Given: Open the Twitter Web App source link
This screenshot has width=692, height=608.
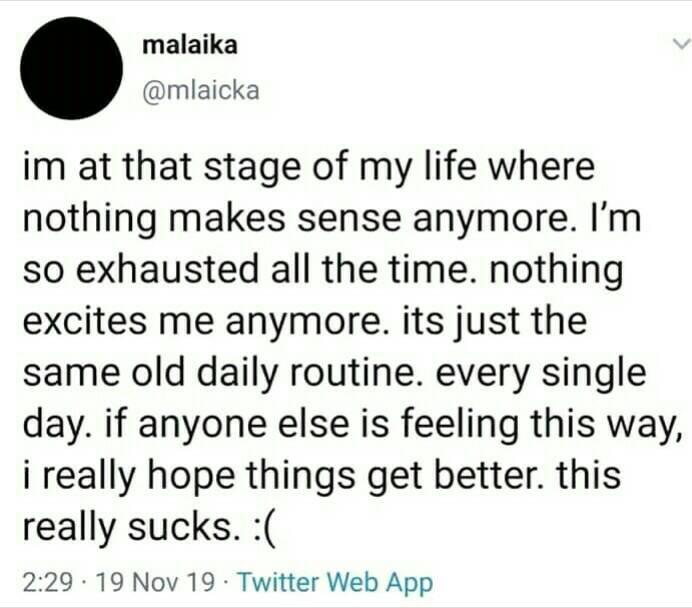Looking at the screenshot, I should 335,582.
